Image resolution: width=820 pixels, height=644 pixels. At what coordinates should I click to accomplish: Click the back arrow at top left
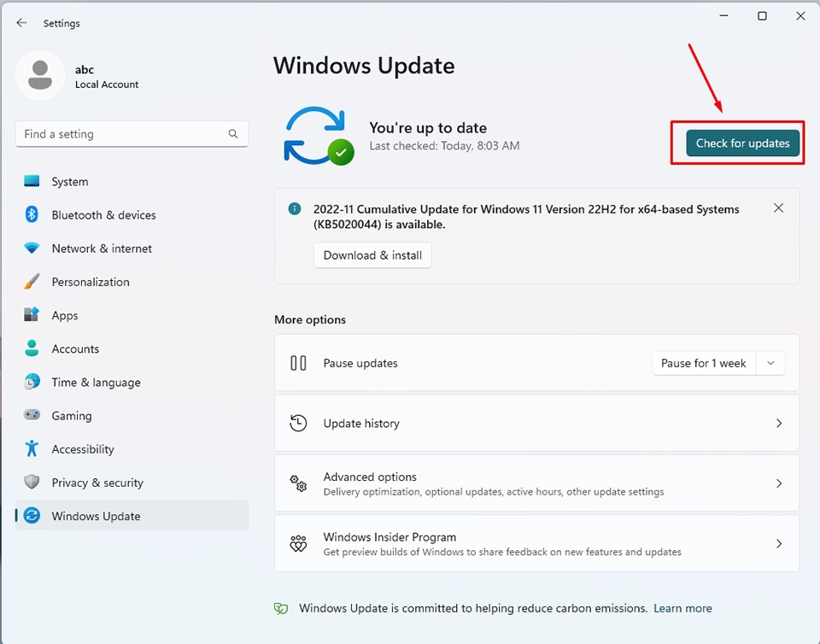[x=21, y=23]
